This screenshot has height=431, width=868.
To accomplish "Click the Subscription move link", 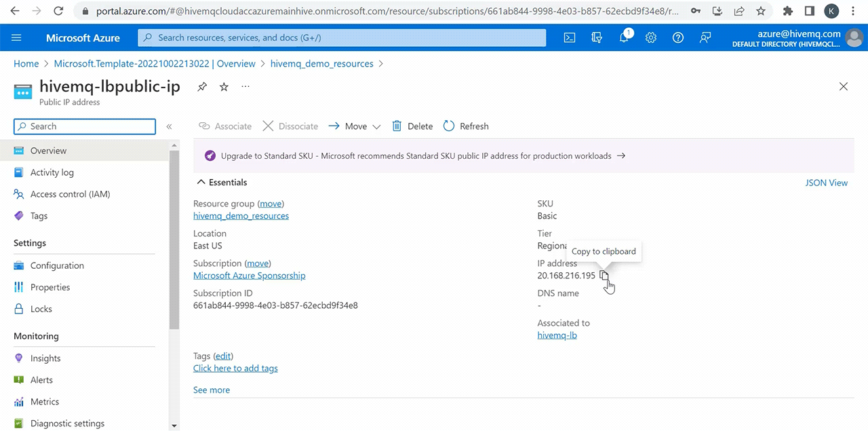I will click(257, 263).
